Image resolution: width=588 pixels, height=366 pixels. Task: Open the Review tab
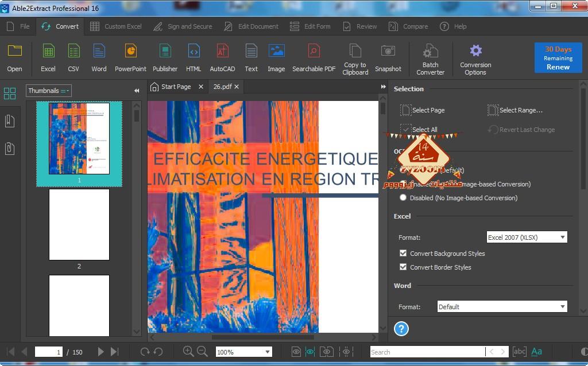pyautogui.click(x=360, y=26)
